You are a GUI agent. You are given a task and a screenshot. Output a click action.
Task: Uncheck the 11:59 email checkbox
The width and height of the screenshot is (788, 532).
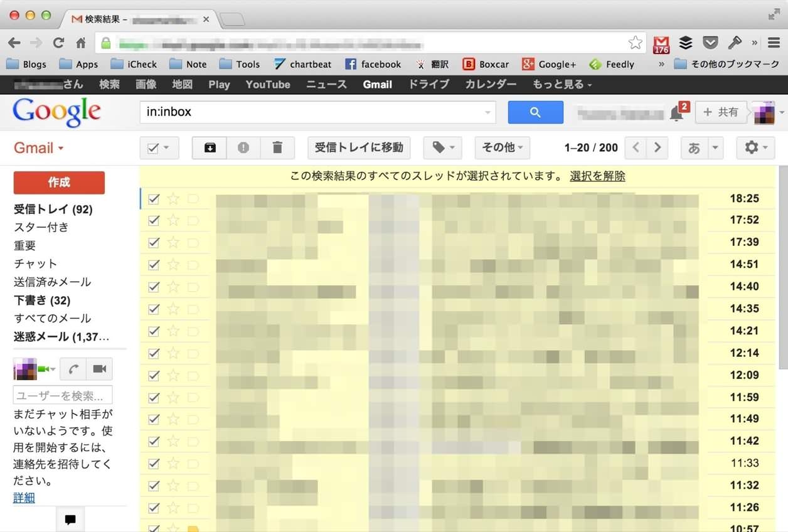tap(154, 397)
